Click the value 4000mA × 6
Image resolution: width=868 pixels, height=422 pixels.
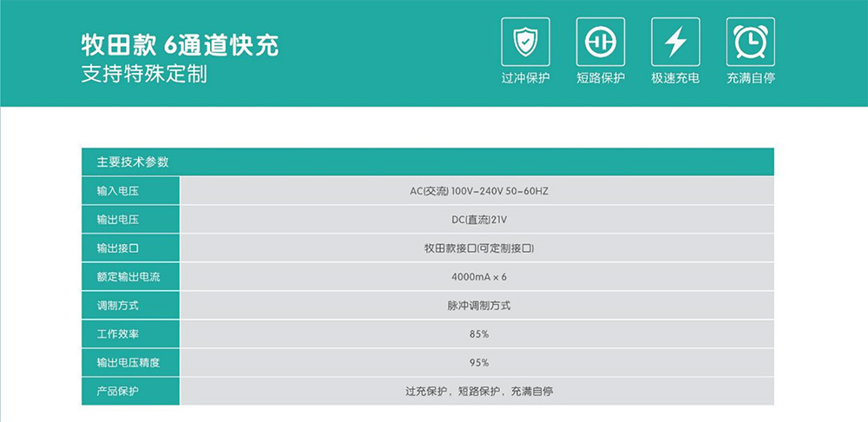(x=479, y=277)
